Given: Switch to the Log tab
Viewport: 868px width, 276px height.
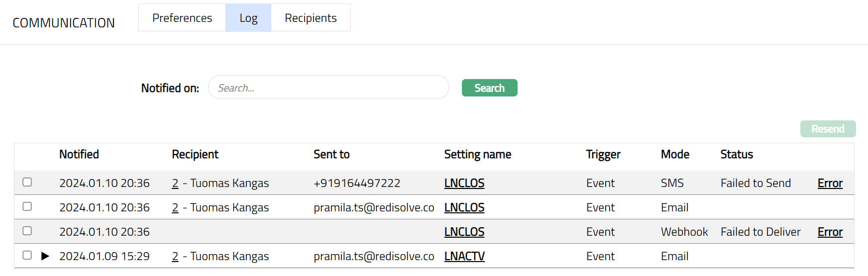Looking at the screenshot, I should [x=248, y=18].
